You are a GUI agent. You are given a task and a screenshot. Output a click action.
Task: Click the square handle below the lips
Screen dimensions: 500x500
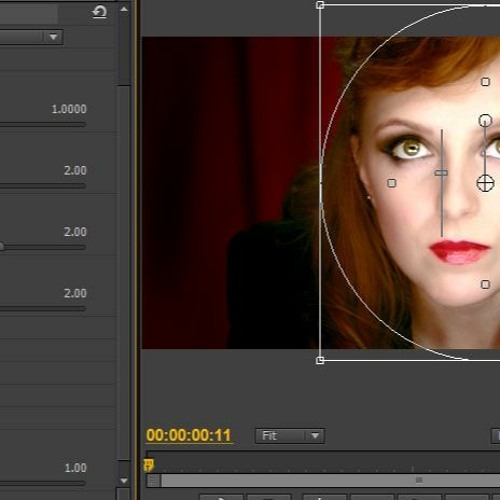485,284
